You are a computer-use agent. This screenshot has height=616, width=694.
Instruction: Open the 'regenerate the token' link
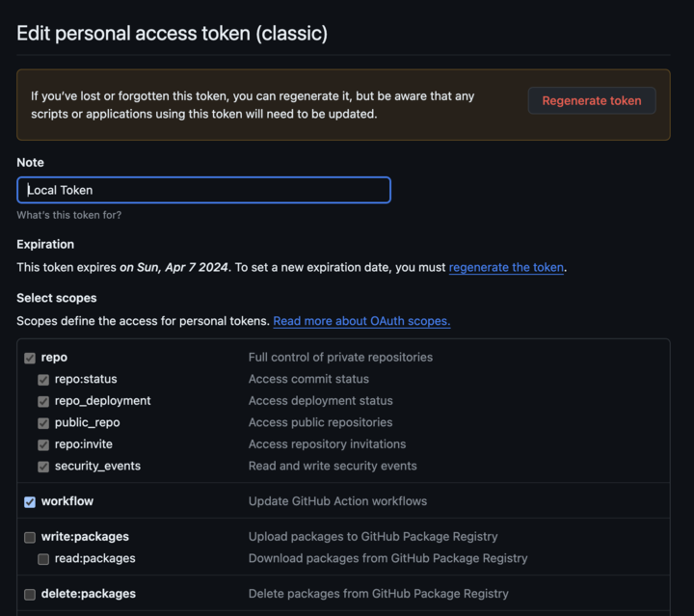[506, 267]
